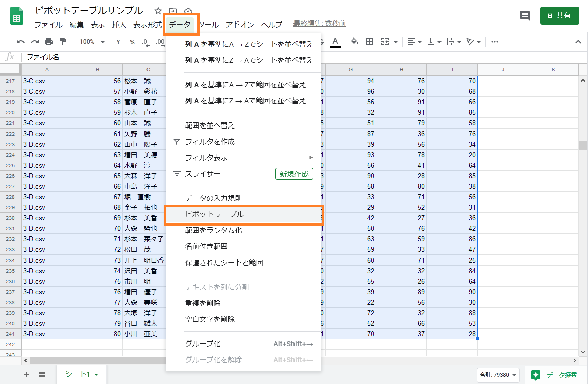Open the 合計: 79380 summary dropdown
The height and width of the screenshot is (384, 588).
(x=498, y=375)
